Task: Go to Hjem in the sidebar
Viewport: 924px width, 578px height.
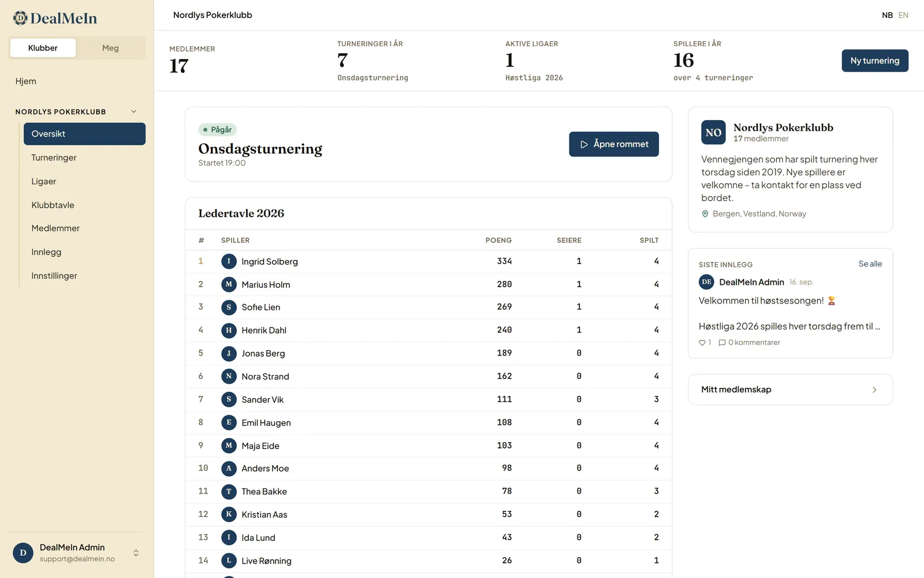Action: coord(26,81)
